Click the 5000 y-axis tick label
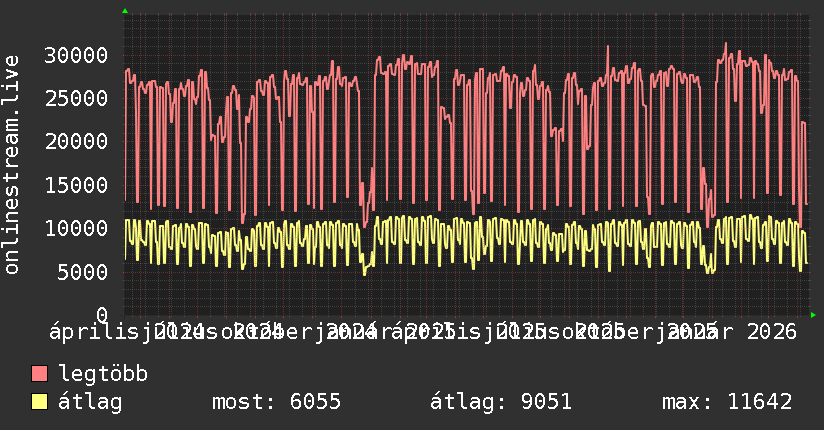Image resolution: width=824 pixels, height=430 pixels. tap(82, 272)
